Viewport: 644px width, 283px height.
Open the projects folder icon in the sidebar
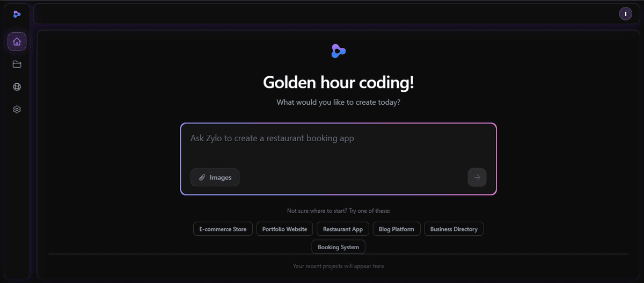[x=17, y=64]
